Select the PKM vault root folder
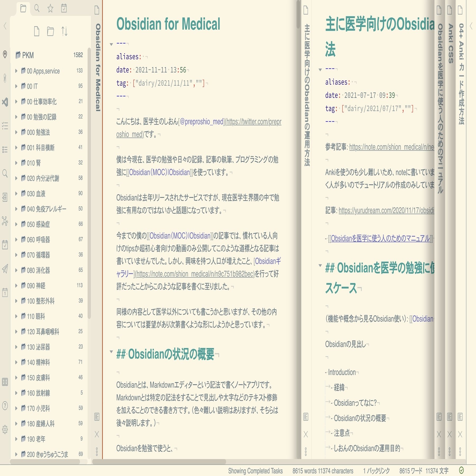Viewport: 476px width, 476px height. click(49, 55)
